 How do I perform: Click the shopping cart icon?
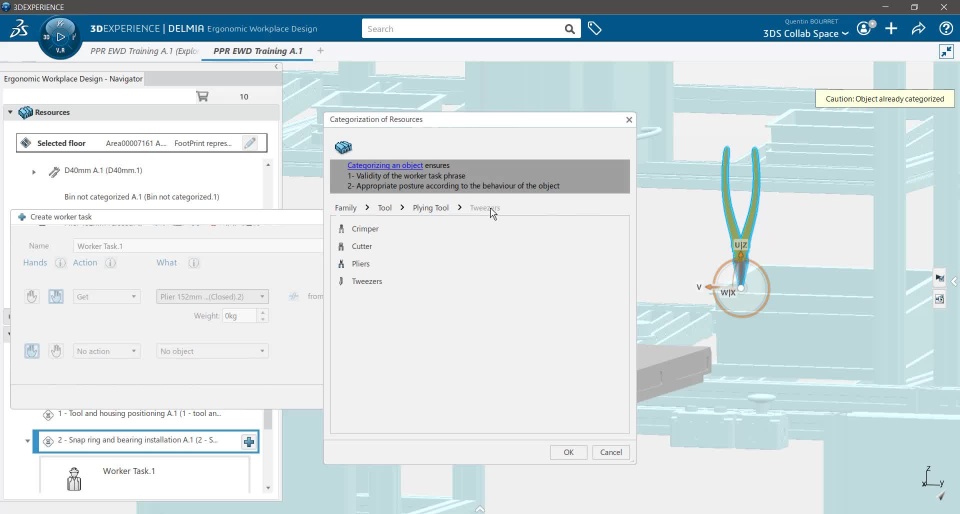point(202,96)
